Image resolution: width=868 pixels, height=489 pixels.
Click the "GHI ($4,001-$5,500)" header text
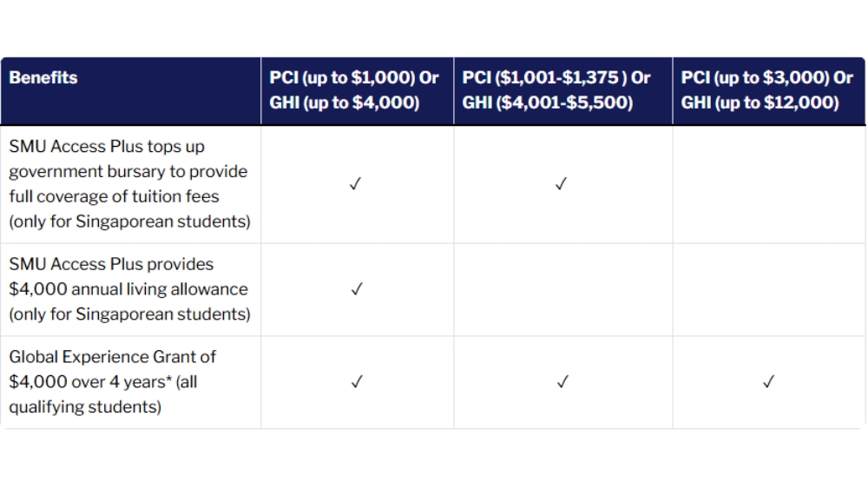[x=548, y=103]
